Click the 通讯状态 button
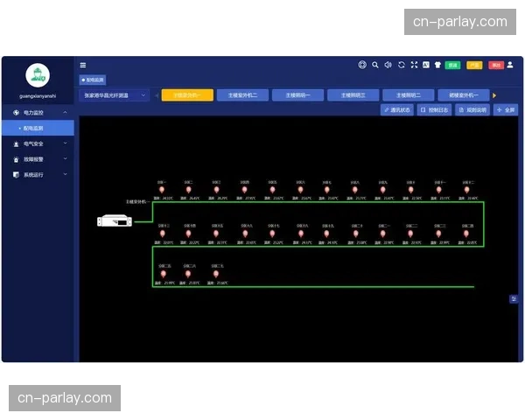Image resolution: width=525 pixels, height=420 pixels. tap(397, 110)
